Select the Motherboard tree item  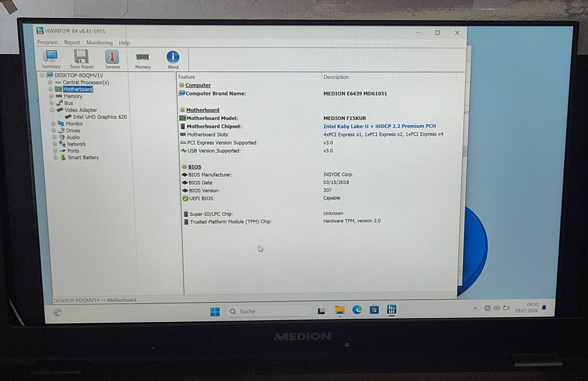coord(78,89)
